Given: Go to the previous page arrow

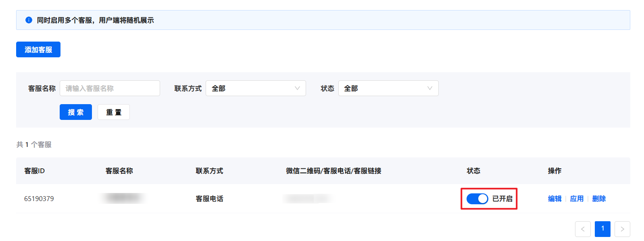Looking at the screenshot, I should 583,229.
